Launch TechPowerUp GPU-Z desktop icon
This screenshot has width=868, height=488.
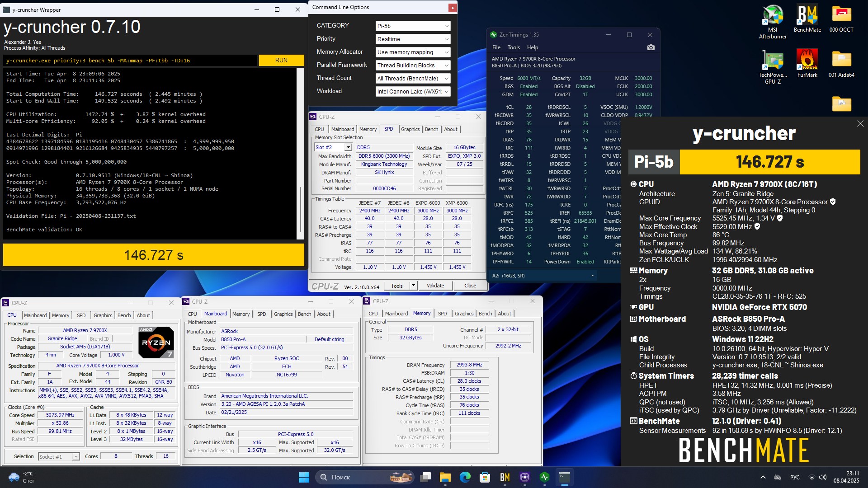[773, 67]
